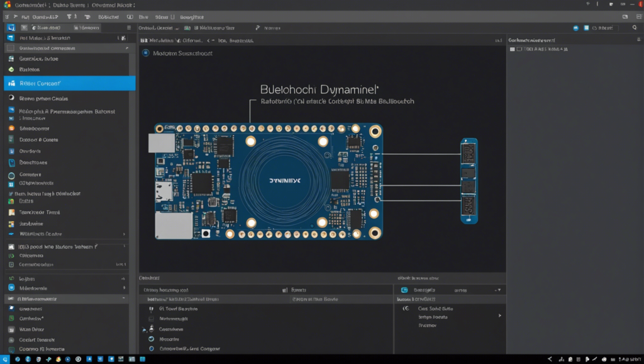The height and width of the screenshot is (364, 644).
Task: Click the back '<' arrow in breadcrumb bar
Action: [x=209, y=40]
